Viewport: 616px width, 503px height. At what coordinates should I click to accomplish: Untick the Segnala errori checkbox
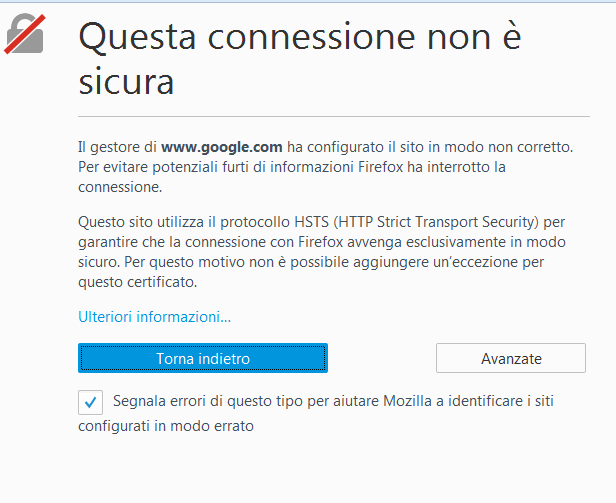click(90, 402)
